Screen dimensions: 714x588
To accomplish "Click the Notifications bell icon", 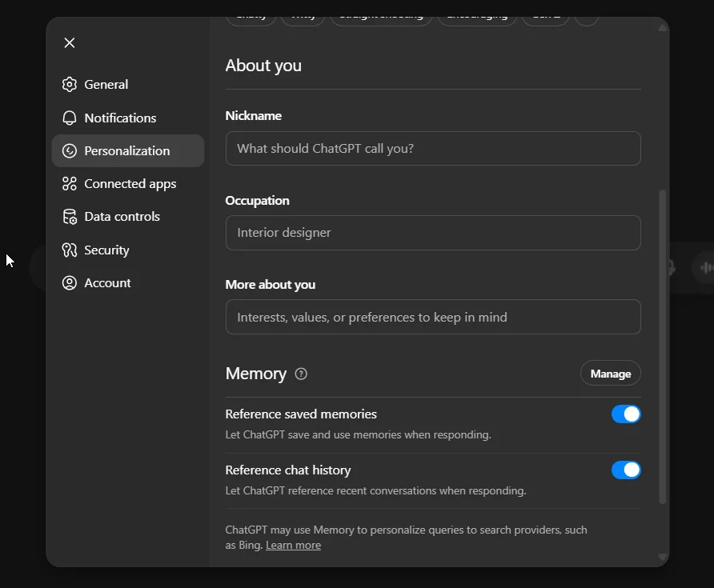I will coord(69,118).
